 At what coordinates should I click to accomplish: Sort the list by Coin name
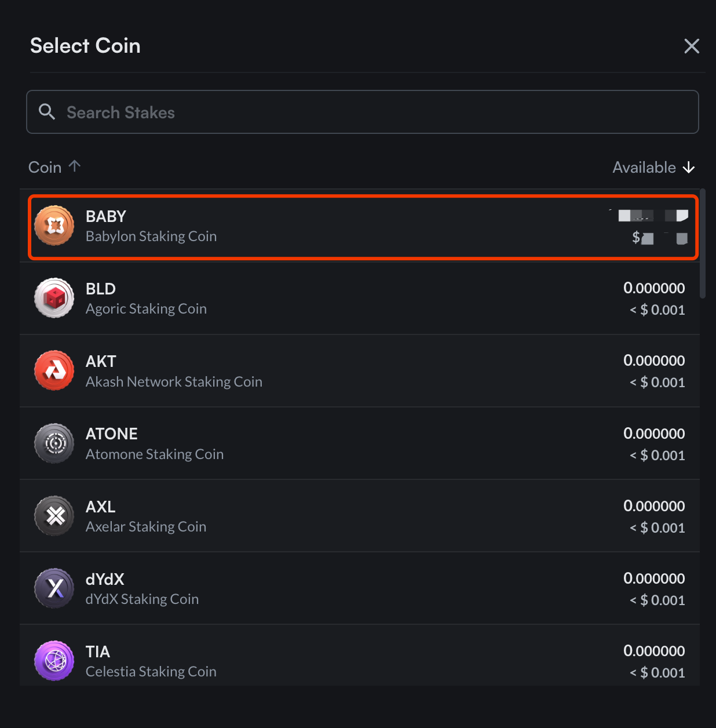(54, 167)
